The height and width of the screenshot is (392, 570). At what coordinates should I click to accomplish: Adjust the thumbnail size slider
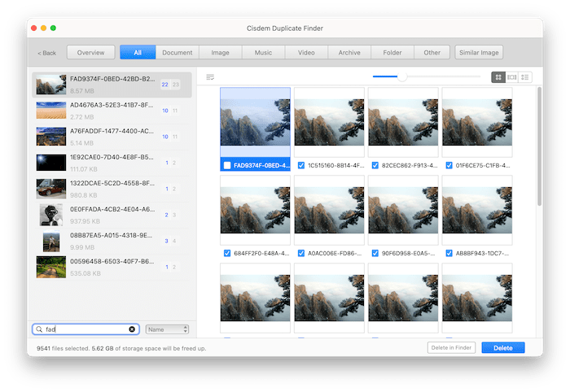coord(401,77)
